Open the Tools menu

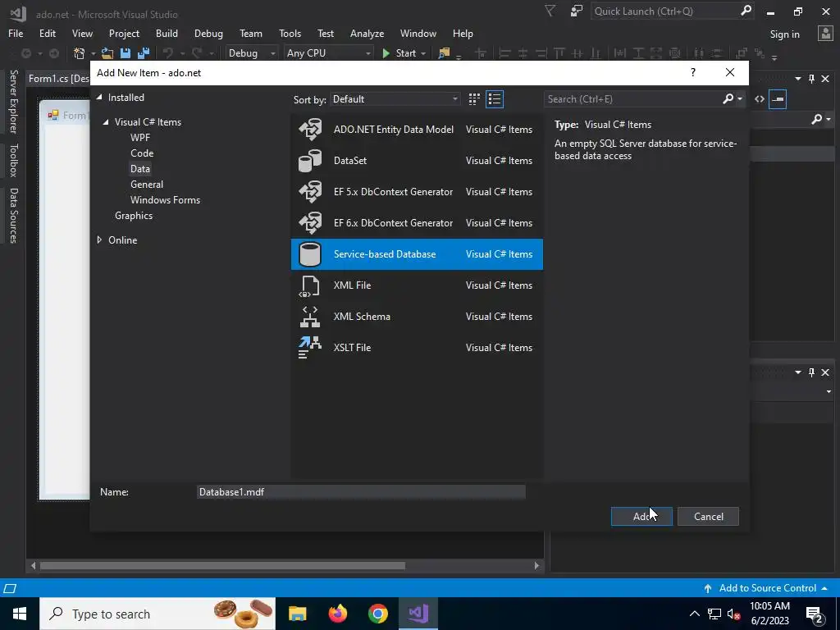point(290,33)
